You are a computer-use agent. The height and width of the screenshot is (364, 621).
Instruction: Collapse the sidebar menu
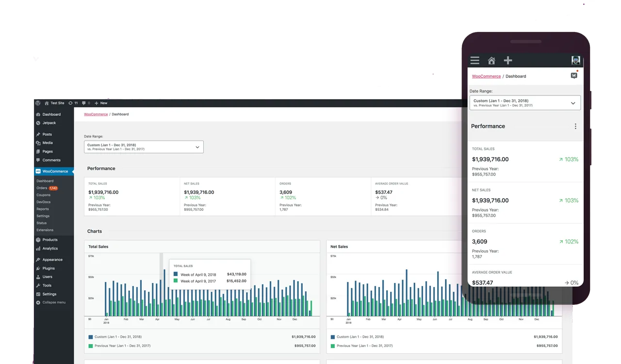pos(50,302)
